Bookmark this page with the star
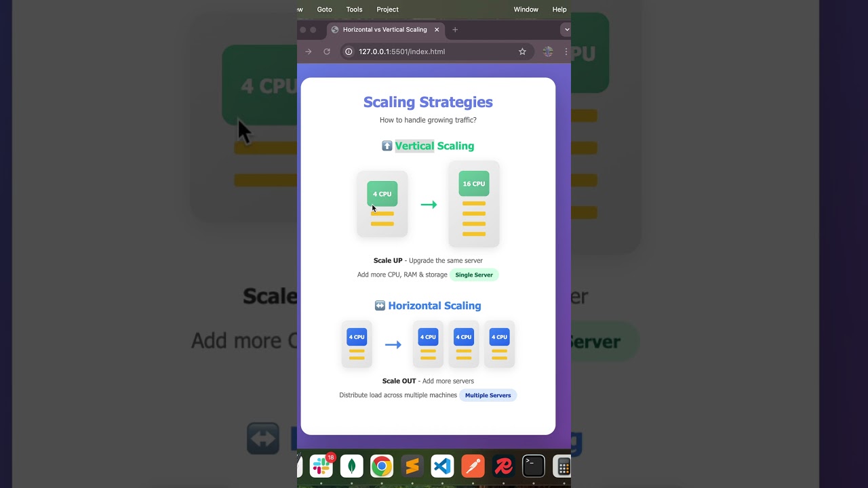The width and height of the screenshot is (868, 488). [x=522, y=52]
